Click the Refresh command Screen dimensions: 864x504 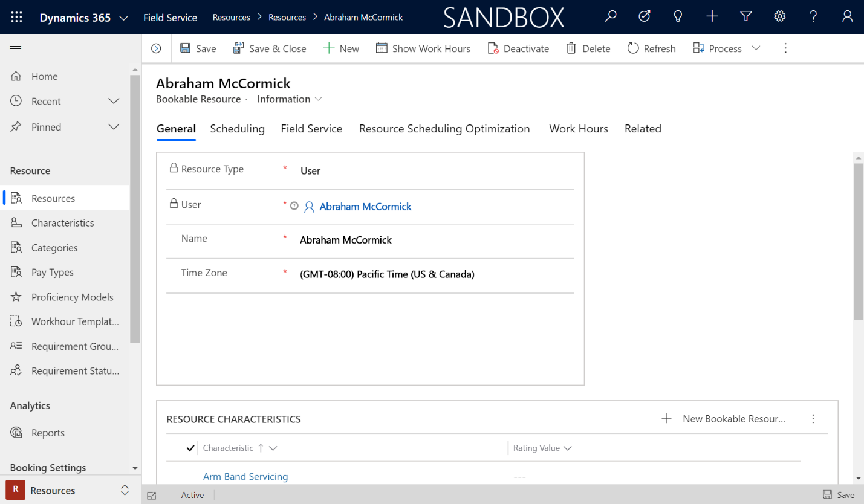pyautogui.click(x=651, y=48)
